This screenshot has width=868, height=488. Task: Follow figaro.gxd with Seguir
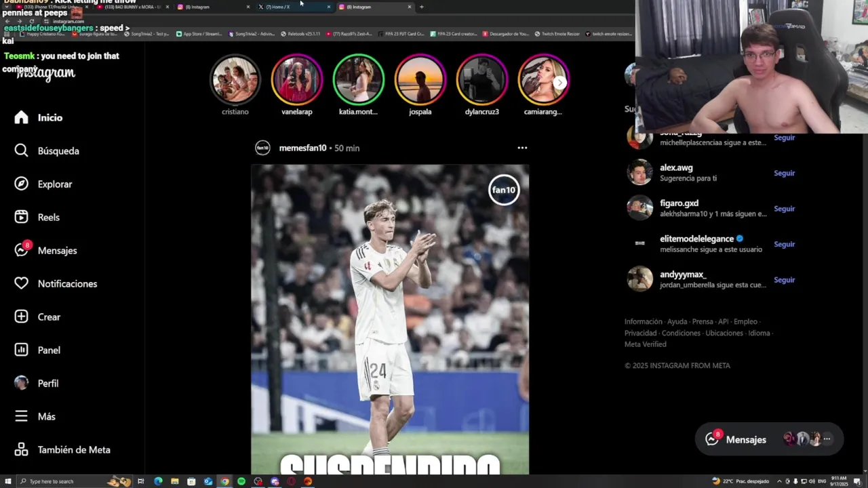point(784,209)
